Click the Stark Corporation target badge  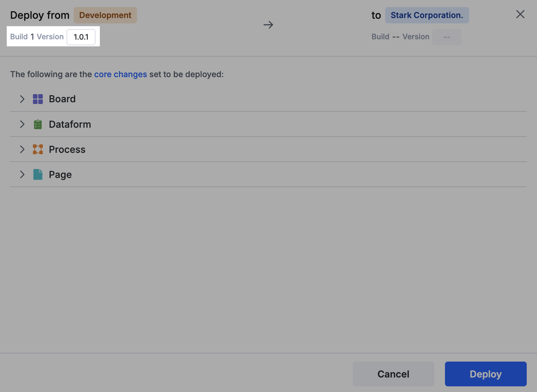427,15
